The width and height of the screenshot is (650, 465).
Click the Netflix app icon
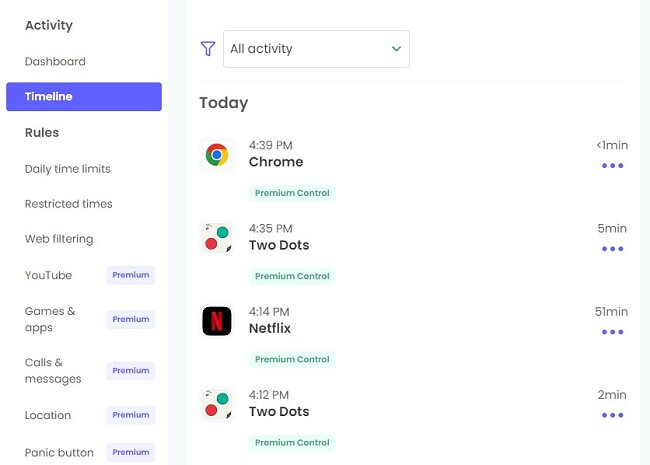coord(217,321)
